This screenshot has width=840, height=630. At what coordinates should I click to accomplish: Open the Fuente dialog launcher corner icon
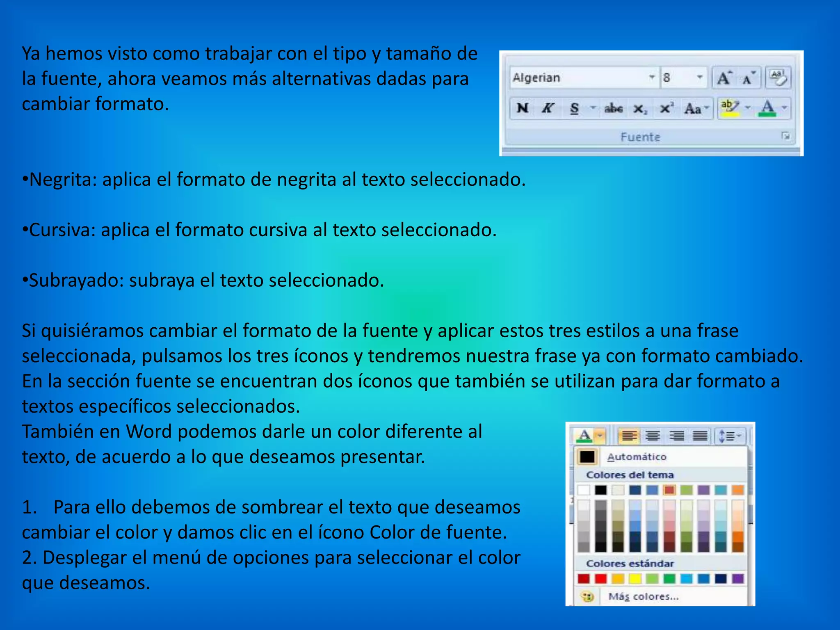(x=785, y=136)
